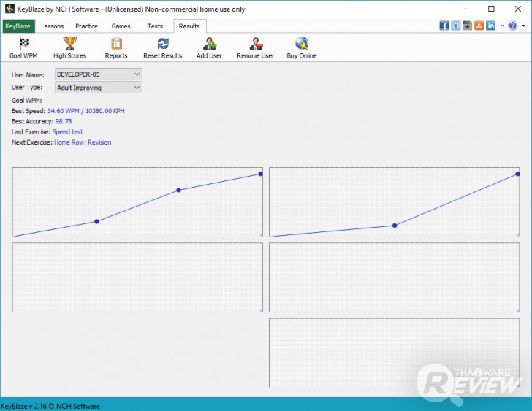Select the Results tab
The image size is (532, 411).
click(189, 26)
